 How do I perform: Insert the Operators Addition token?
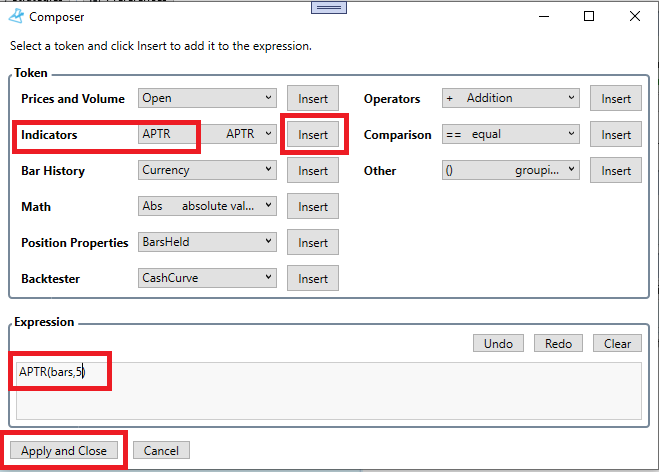click(616, 99)
